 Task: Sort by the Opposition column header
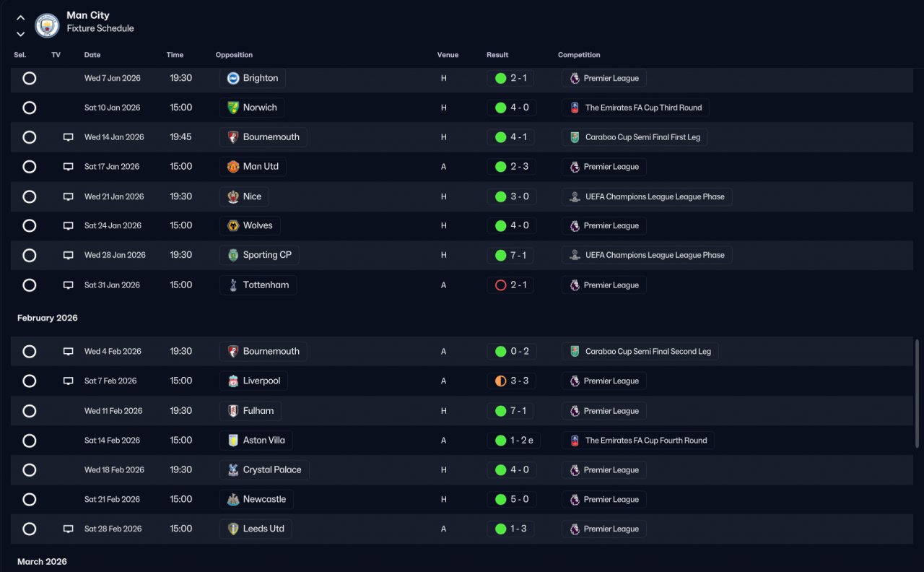(x=234, y=55)
